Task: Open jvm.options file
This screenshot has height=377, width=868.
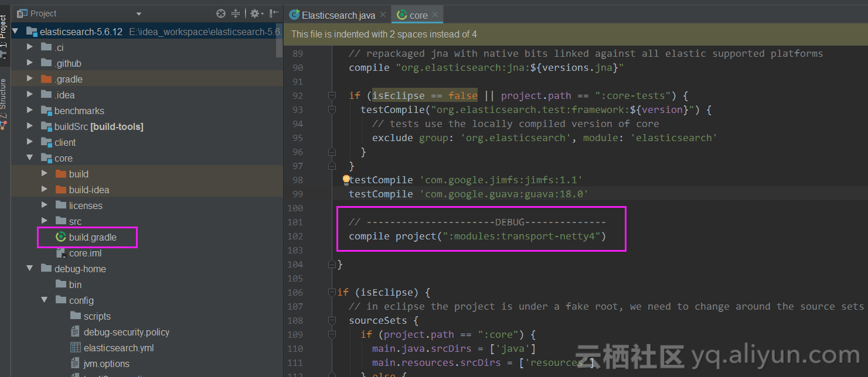Action: point(107,364)
